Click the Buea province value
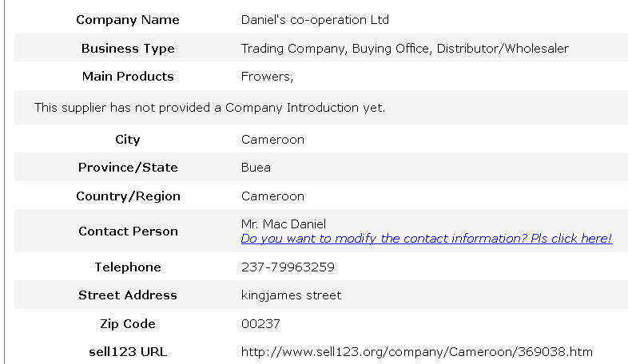 click(256, 168)
